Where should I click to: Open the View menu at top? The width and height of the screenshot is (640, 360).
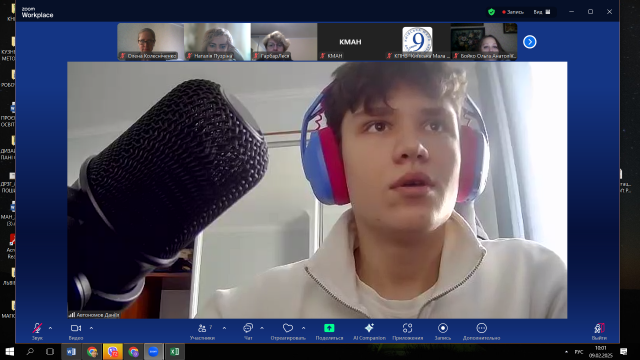pyautogui.click(x=542, y=12)
